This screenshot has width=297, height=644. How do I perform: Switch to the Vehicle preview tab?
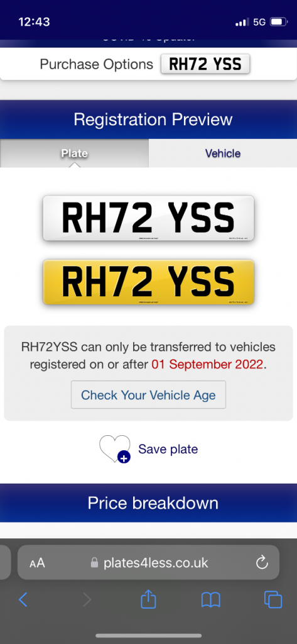[223, 153]
